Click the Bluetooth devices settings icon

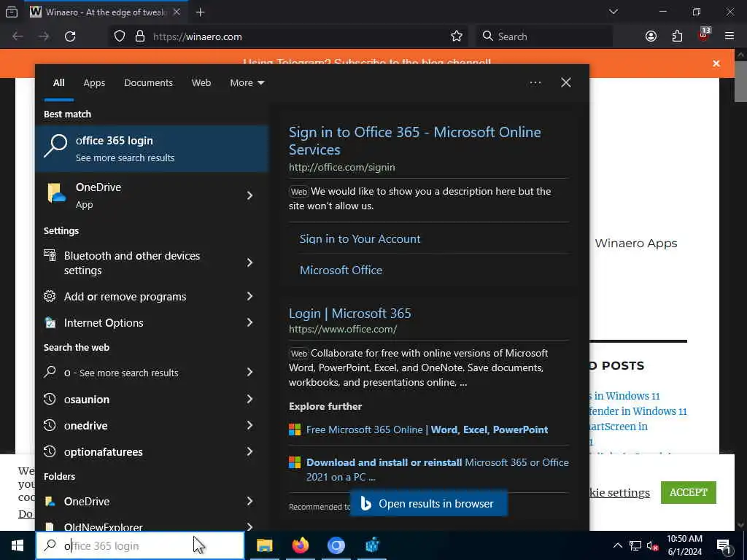pos(50,255)
